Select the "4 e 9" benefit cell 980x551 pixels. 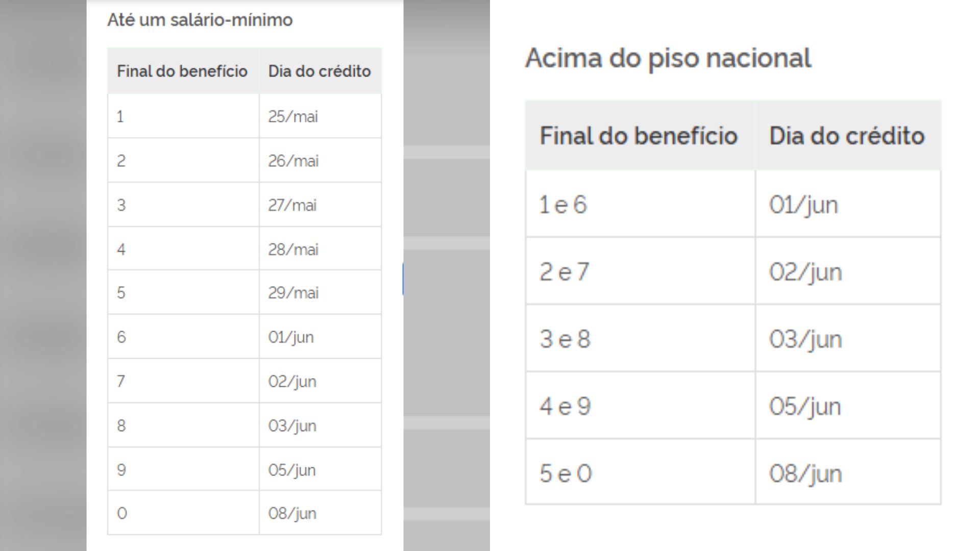click(x=565, y=407)
